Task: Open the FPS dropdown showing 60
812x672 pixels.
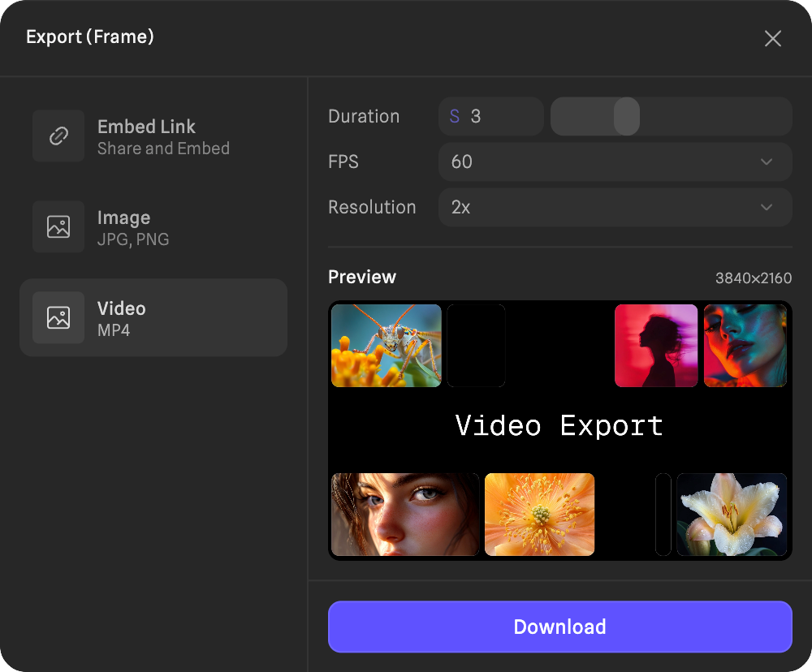Action: pyautogui.click(x=615, y=162)
